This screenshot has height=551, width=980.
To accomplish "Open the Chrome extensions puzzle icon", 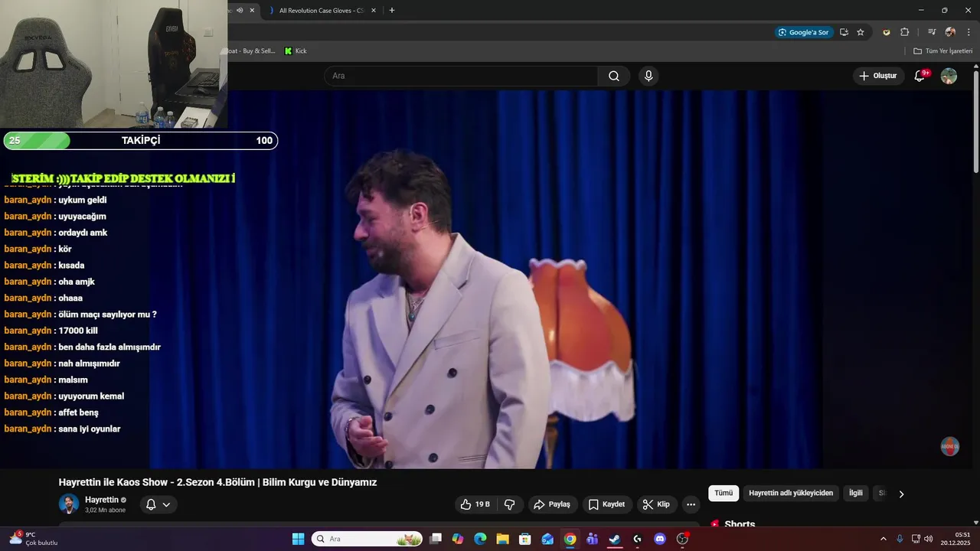I will pos(904,32).
